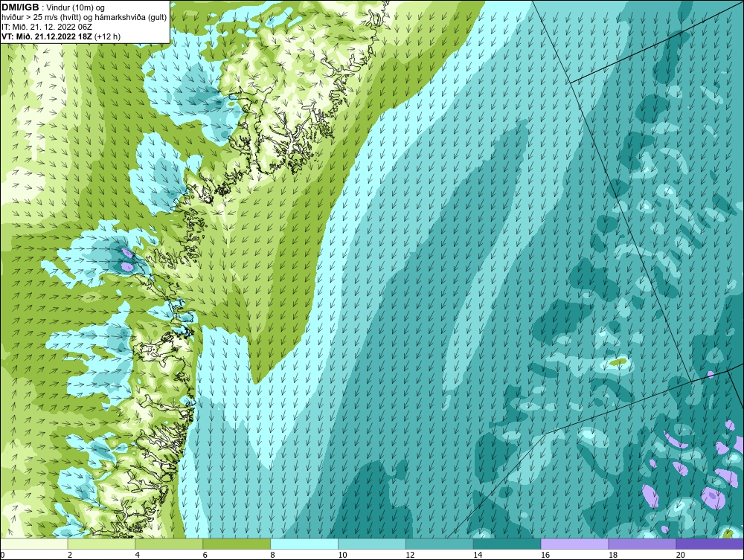Click the 14–16 m/s dark teal swatch
Screen dimensions: 744x560
[507, 544]
